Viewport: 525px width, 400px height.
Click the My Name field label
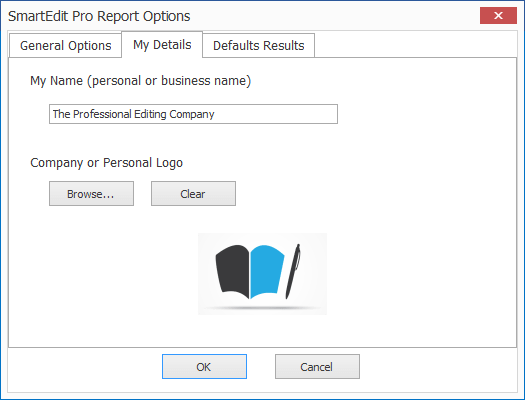tap(141, 81)
